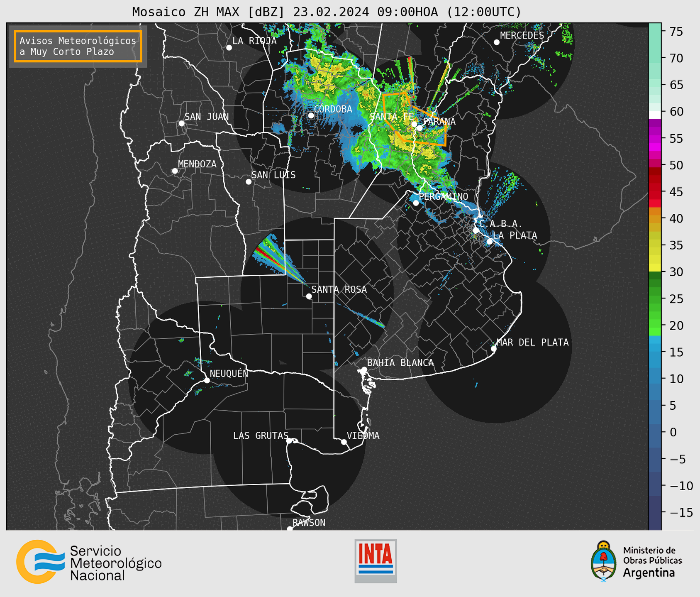Image resolution: width=700 pixels, height=597 pixels.
Task: Click the 55 dBZ tick on color scale
Action: (676, 139)
